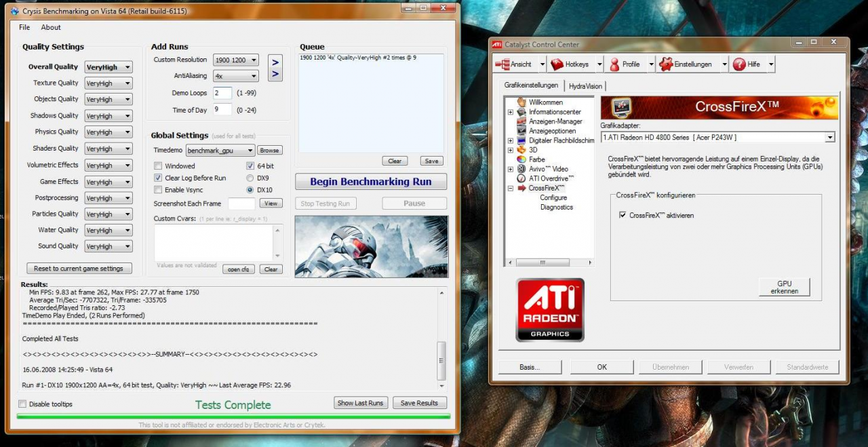The image size is (868, 447).
Task: Click the green Tests Complete progress bar
Action: 233,416
